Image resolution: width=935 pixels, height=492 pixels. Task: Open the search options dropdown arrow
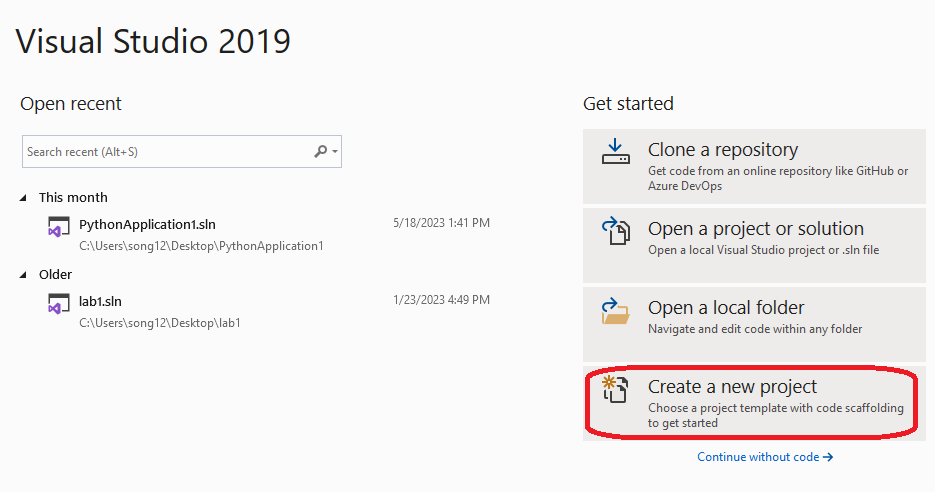(335, 151)
